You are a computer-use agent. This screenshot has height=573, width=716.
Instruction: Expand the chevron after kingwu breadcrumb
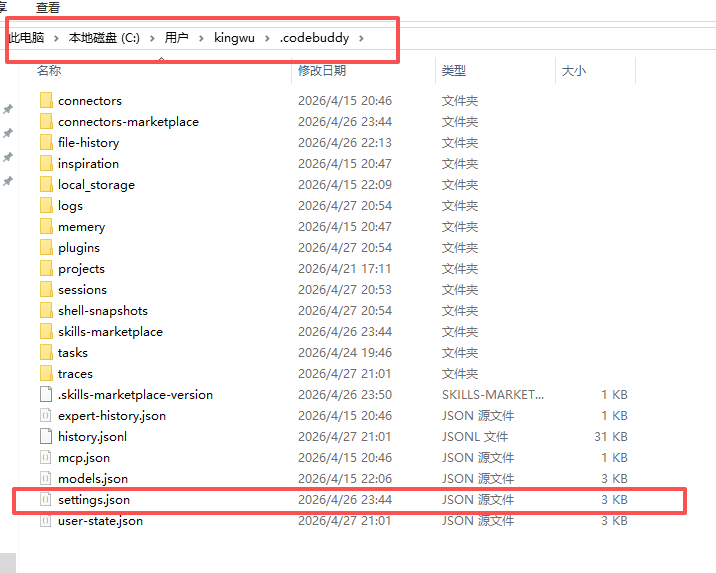pyautogui.click(x=267, y=38)
